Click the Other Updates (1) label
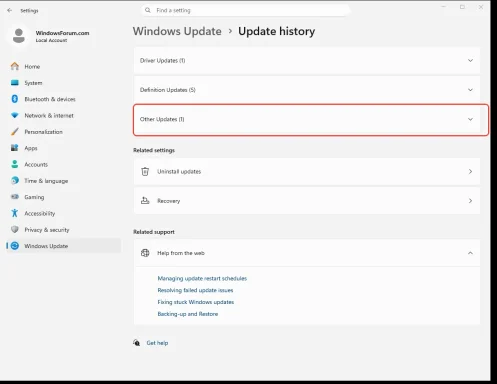Viewport: 497px width, 384px height. pyautogui.click(x=162, y=119)
